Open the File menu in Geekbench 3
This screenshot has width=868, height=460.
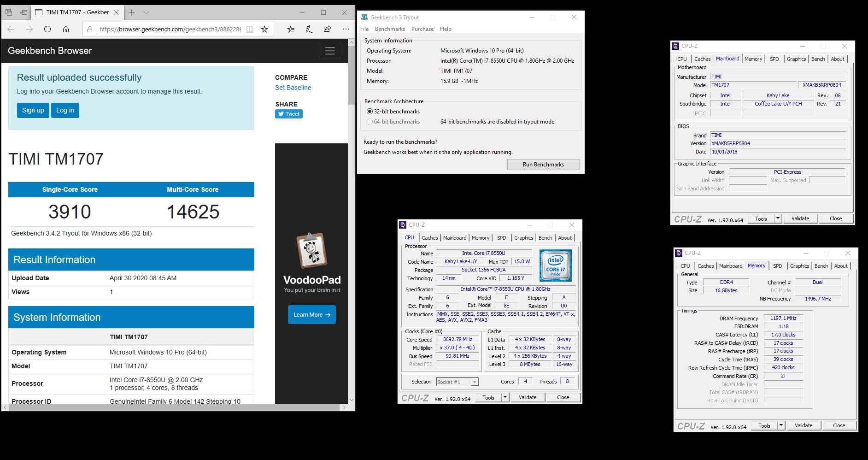pyautogui.click(x=364, y=29)
